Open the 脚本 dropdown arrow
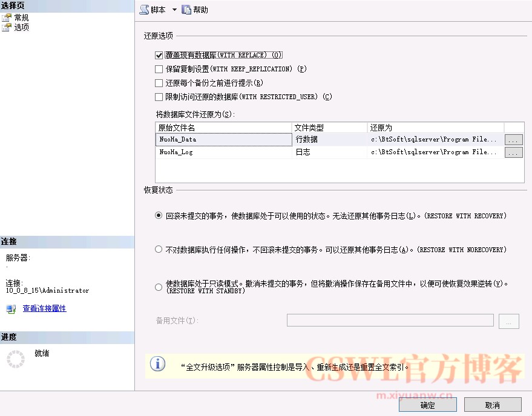The width and height of the screenshot is (532, 416). tap(174, 10)
